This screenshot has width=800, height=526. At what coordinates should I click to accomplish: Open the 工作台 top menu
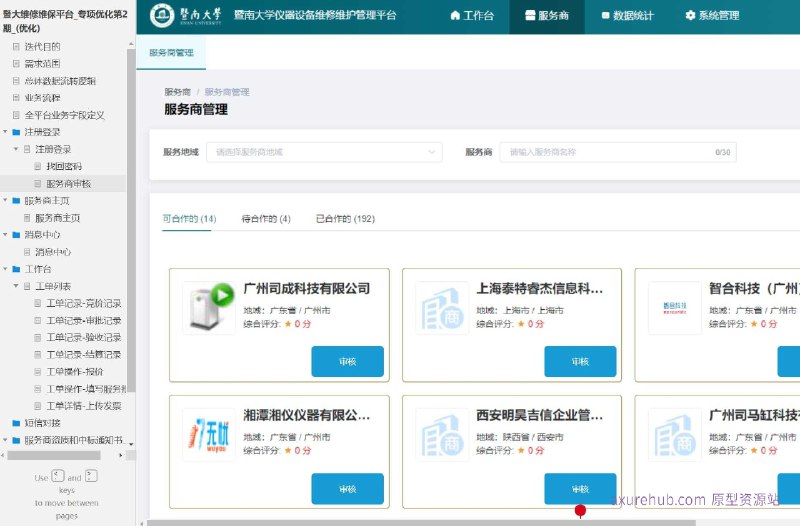coord(472,16)
